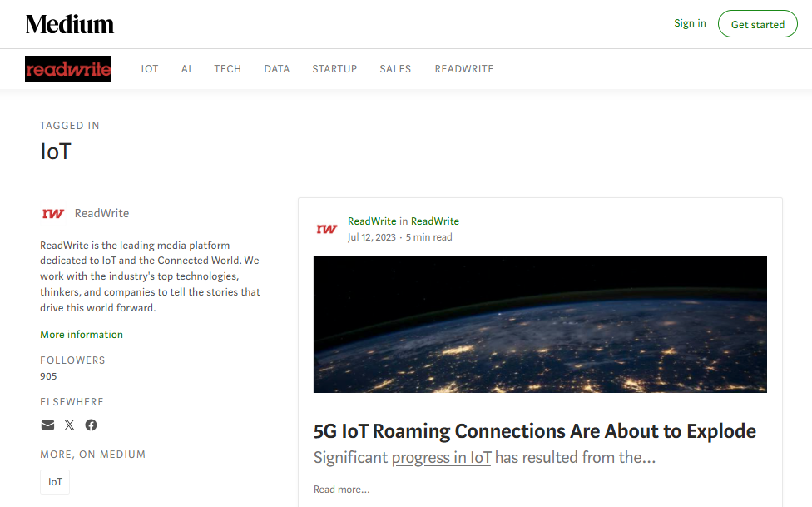
Task: Open the Earth-at-night article image
Action: point(540,325)
